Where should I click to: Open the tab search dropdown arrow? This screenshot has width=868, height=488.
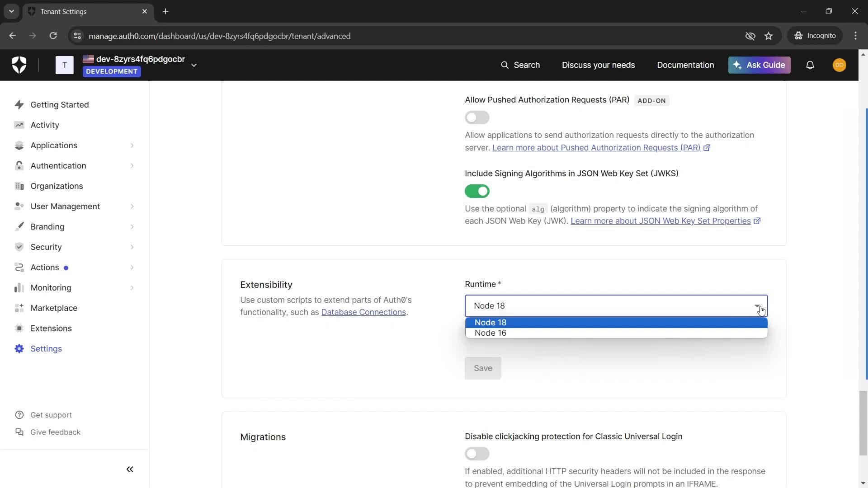[11, 11]
